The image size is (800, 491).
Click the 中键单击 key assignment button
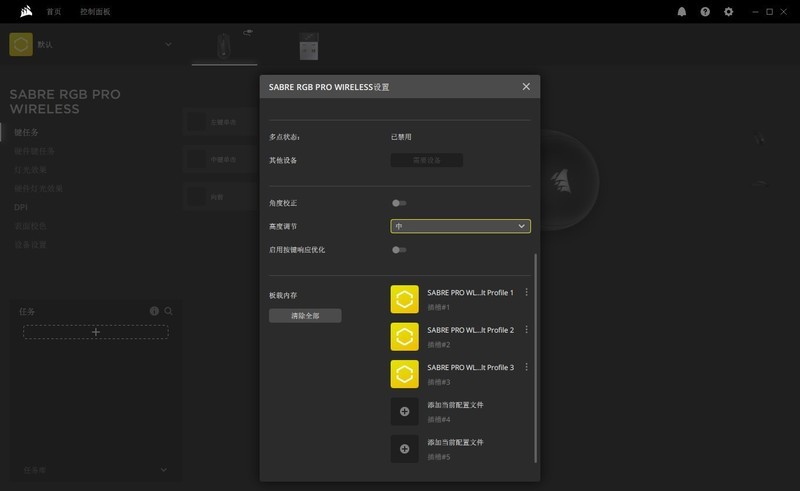click(221, 160)
